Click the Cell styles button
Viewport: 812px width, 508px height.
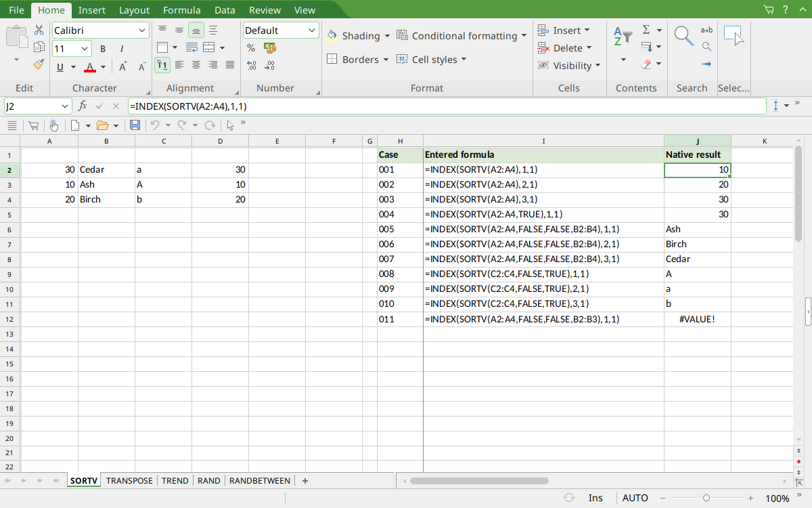(x=432, y=60)
